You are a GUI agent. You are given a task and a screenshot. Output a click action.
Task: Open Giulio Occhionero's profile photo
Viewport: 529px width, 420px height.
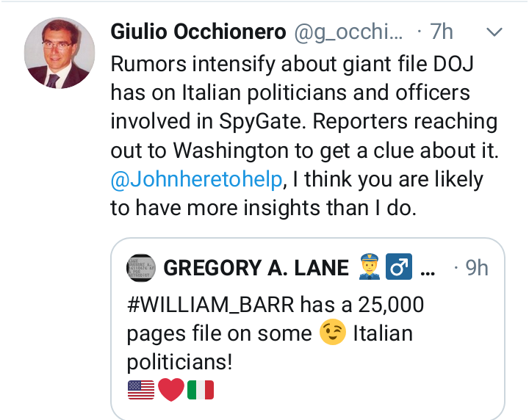[x=60, y=54]
